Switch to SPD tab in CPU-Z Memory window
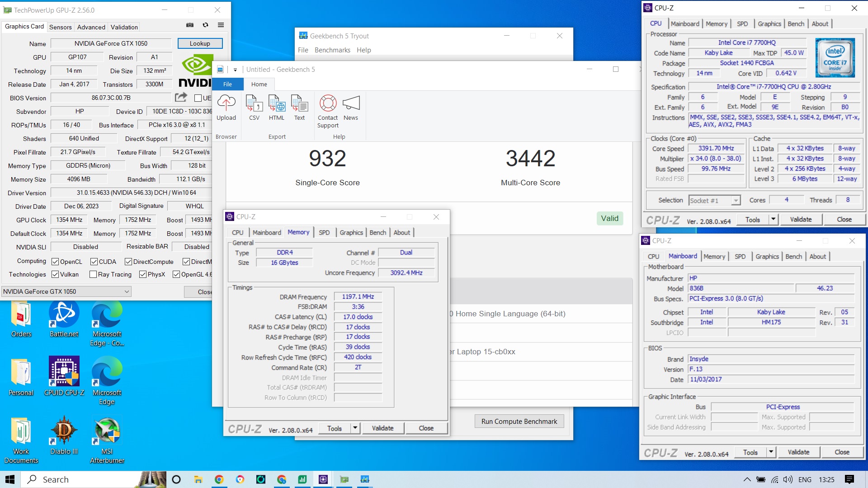This screenshot has width=868, height=488. [324, 232]
